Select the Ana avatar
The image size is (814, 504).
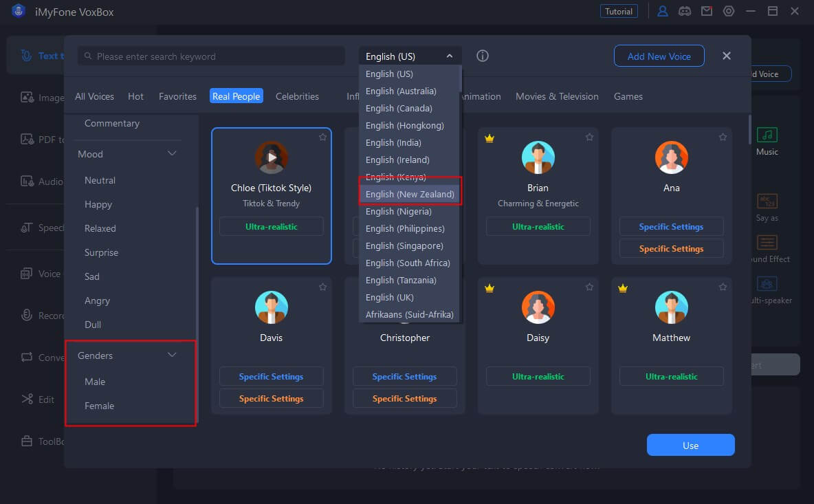pos(671,157)
